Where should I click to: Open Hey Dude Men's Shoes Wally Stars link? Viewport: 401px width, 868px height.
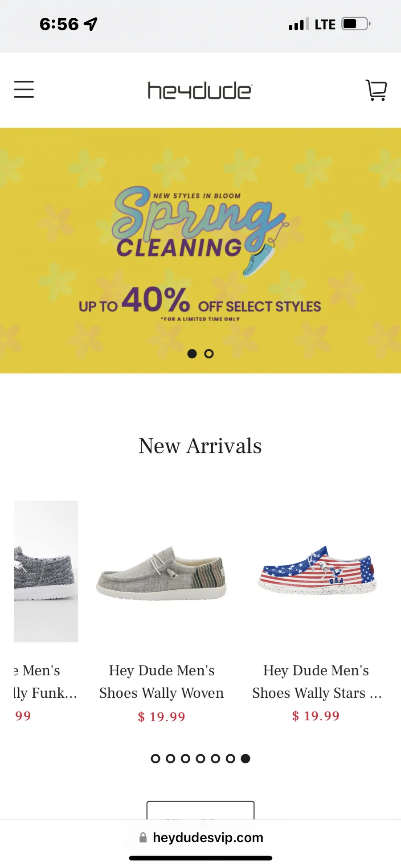pos(316,682)
